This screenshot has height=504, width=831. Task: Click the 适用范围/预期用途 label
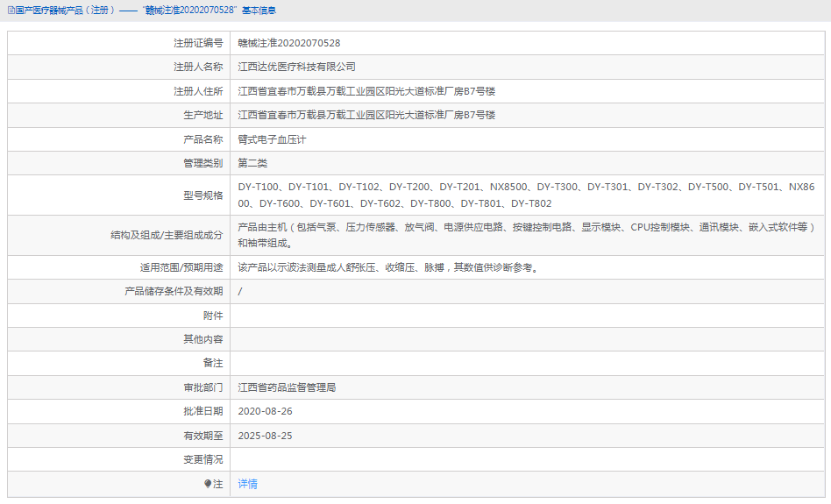(181, 267)
